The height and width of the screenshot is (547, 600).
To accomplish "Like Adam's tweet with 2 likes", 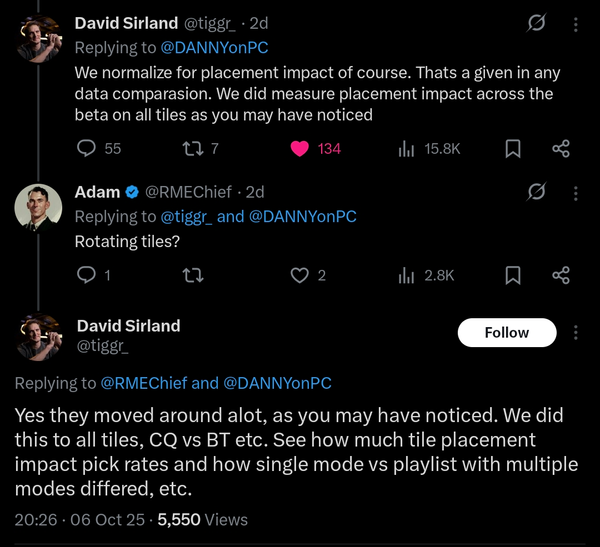I will (x=299, y=275).
